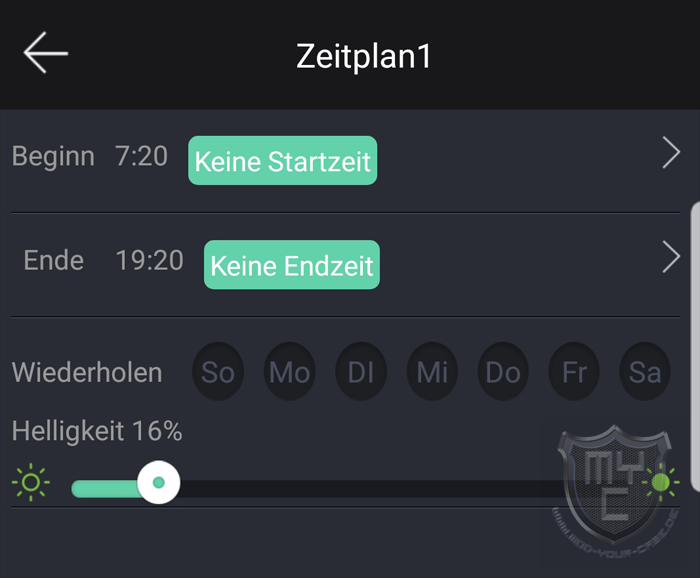
Task: Select Saturday (Sa) repeat day
Action: (645, 371)
